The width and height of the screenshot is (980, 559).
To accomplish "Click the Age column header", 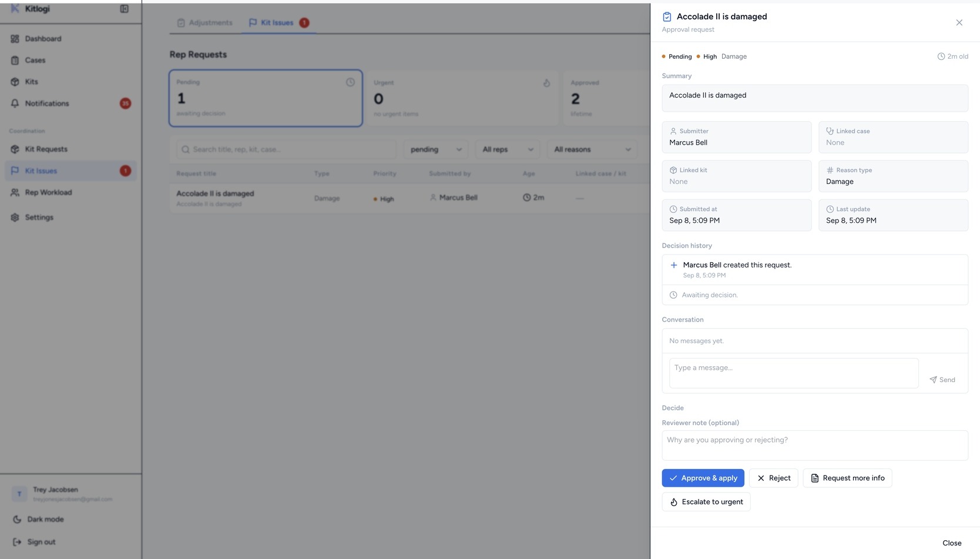I will pos(529,174).
